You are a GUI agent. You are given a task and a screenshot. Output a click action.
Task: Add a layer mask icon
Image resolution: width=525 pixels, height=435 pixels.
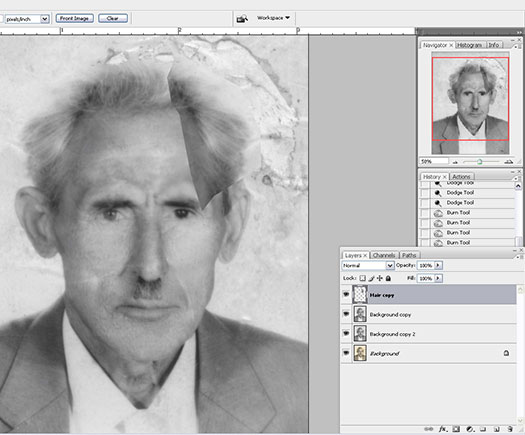tap(456, 429)
